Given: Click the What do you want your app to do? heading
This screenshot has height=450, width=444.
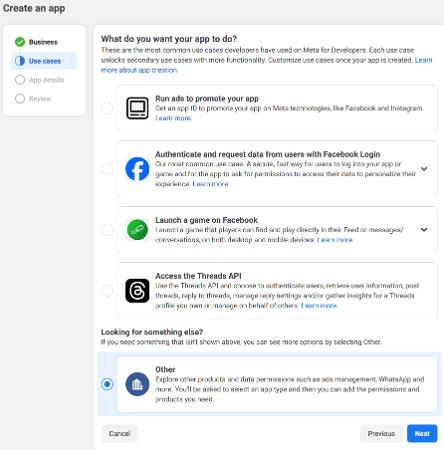Looking at the screenshot, I should point(169,39).
